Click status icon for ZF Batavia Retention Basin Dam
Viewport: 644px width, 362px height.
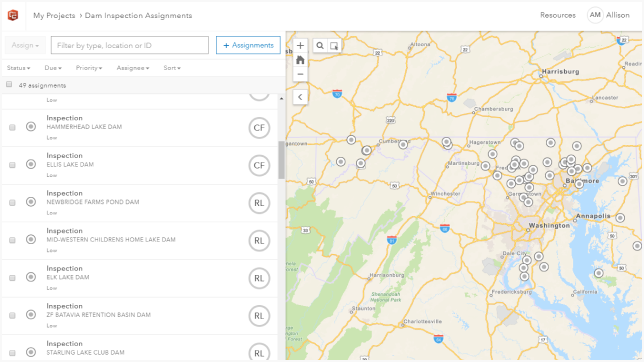[x=31, y=315]
